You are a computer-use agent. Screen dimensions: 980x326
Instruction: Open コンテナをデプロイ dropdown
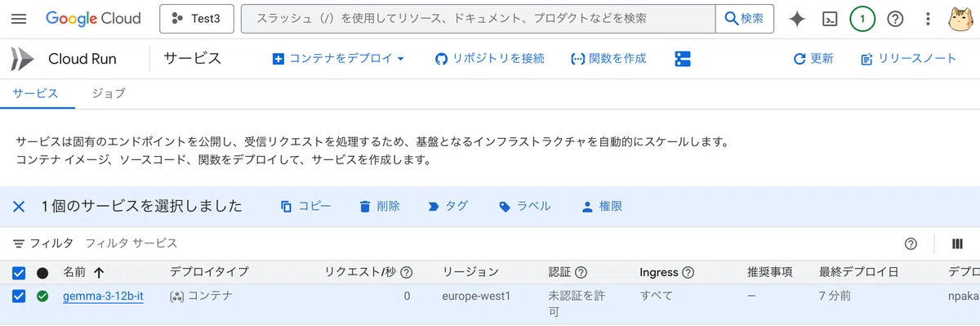click(339, 59)
